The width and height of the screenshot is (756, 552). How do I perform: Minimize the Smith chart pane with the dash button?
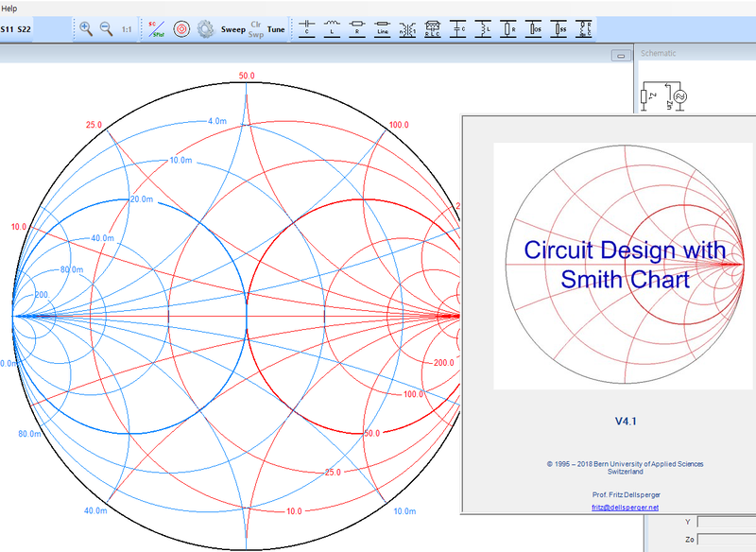(621, 56)
